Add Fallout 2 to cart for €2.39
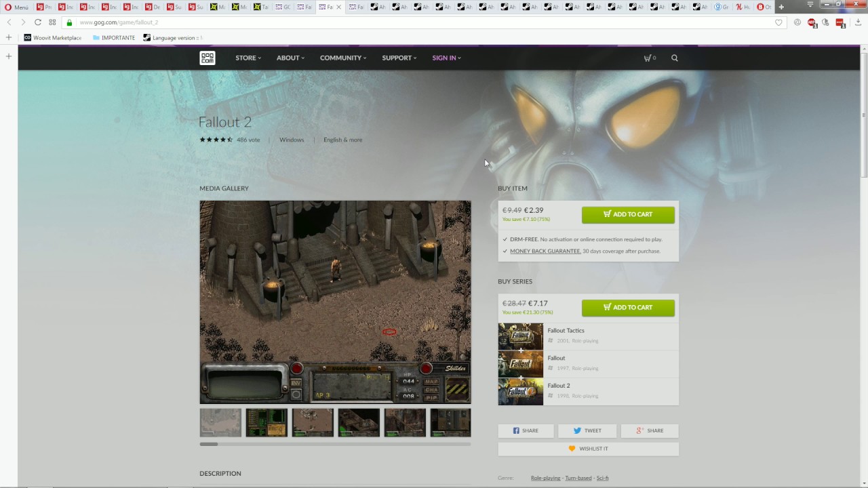This screenshot has width=868, height=488. tap(628, 214)
